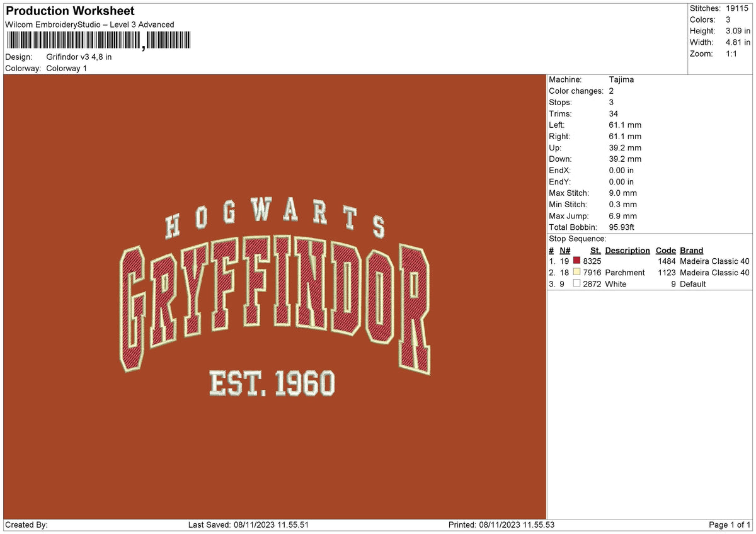This screenshot has width=756, height=534.
Task: Select stitch count 7916 in the Parchment row
Action: (592, 272)
